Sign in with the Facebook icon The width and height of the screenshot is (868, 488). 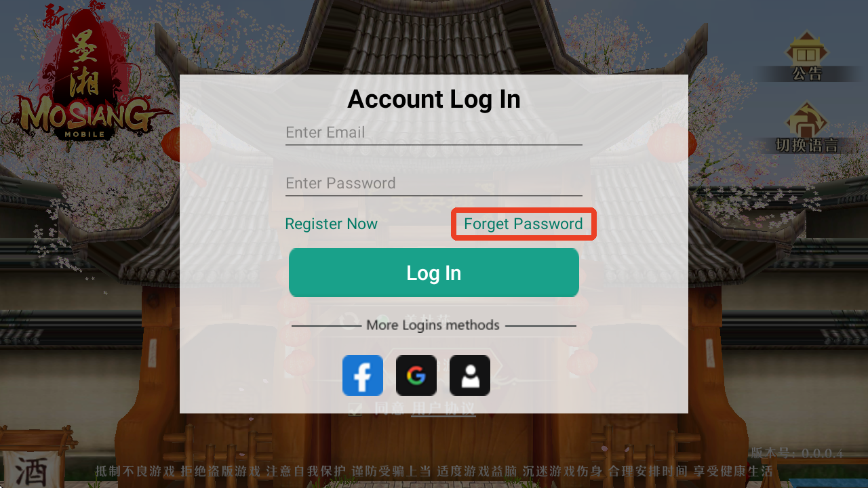tap(363, 375)
